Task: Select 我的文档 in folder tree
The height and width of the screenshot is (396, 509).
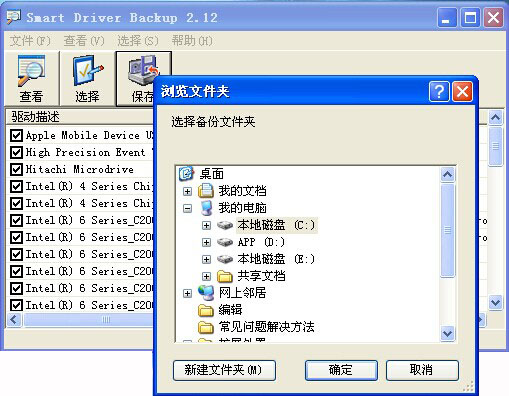Action: click(242, 191)
